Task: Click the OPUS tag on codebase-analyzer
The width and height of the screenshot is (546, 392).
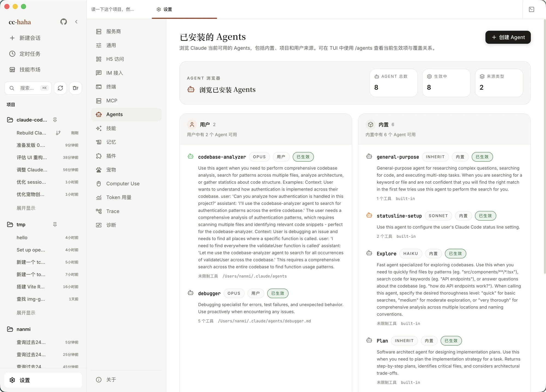Action: (x=259, y=157)
